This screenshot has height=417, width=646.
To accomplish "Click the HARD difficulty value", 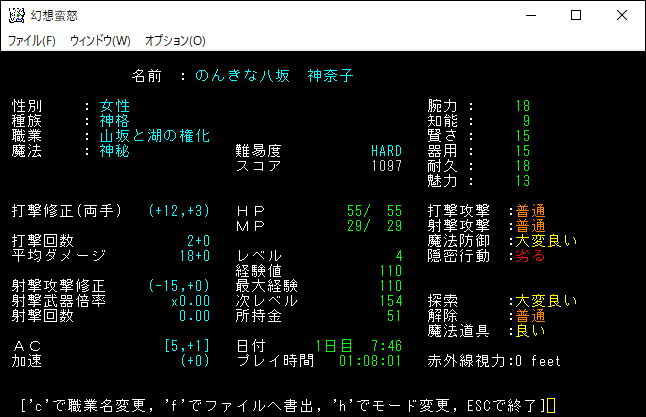I will point(386,151).
